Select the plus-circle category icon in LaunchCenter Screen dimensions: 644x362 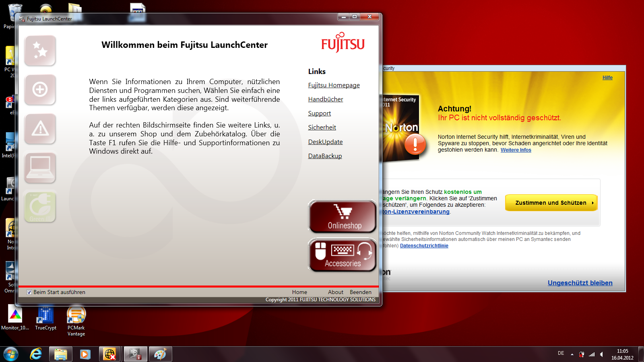pos(40,90)
